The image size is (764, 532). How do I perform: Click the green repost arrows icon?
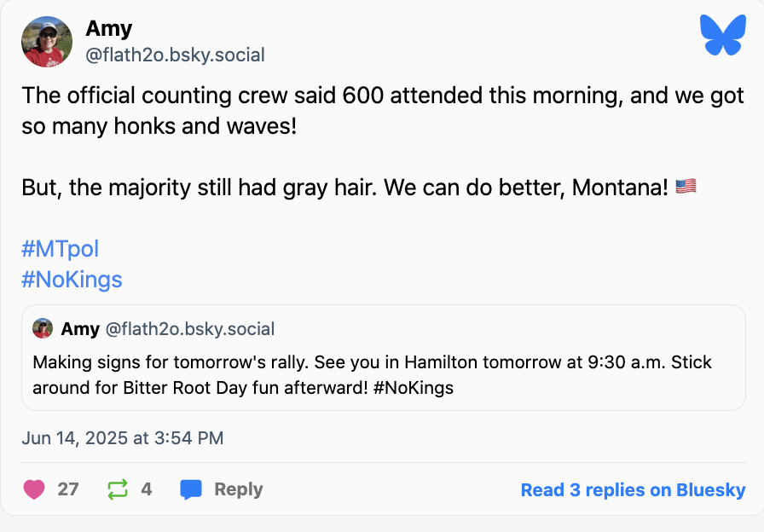tap(117, 489)
